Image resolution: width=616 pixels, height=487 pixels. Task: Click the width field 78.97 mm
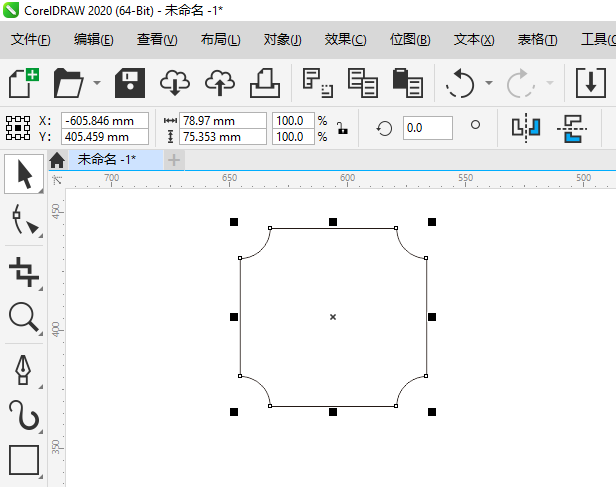[223, 121]
